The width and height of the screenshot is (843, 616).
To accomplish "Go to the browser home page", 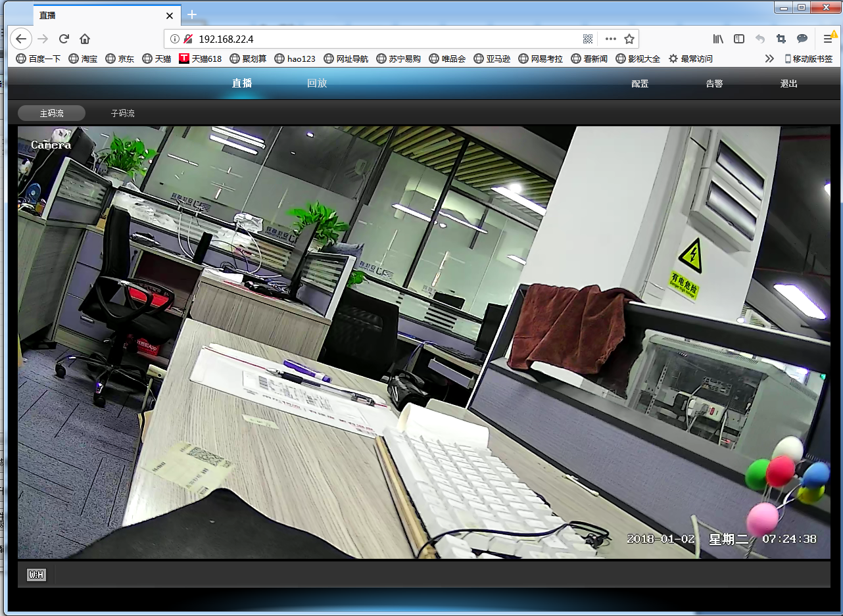I will pos(85,39).
